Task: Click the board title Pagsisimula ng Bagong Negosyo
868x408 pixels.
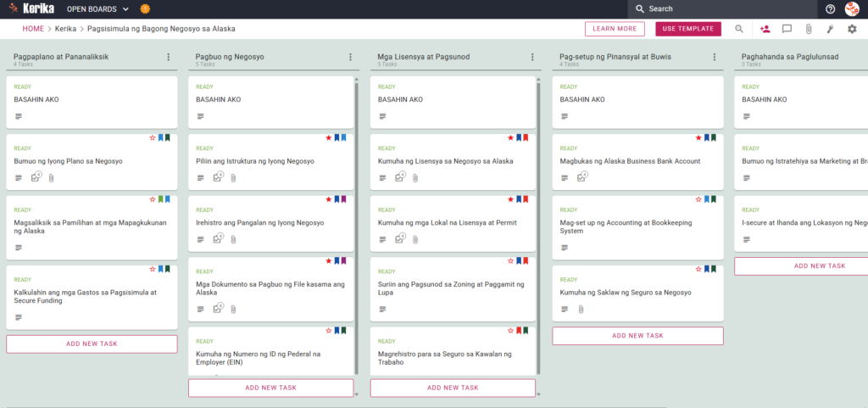Action: coord(161,29)
